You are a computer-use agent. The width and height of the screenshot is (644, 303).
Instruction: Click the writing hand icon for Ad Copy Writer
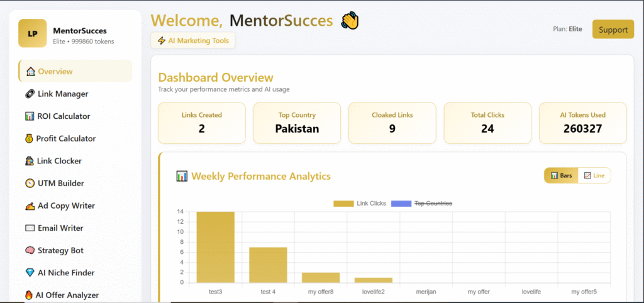(x=30, y=206)
